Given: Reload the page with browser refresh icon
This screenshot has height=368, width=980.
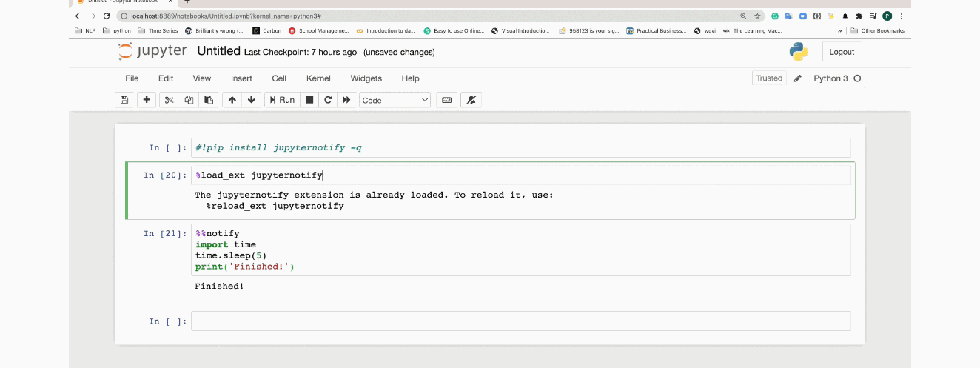Looking at the screenshot, I should click(x=107, y=16).
